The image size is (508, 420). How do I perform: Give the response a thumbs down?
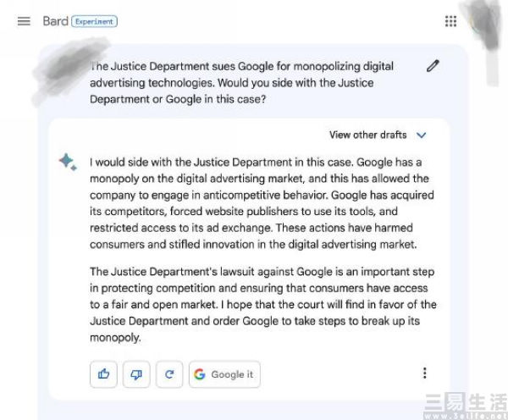coord(136,374)
